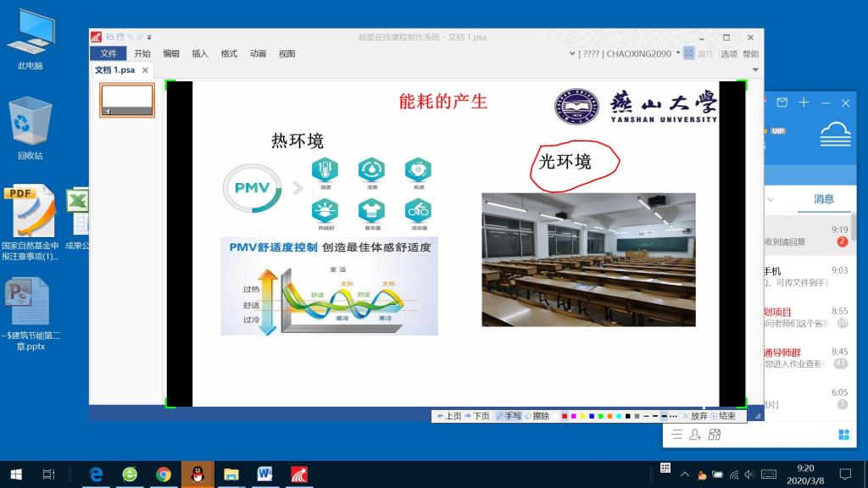Click the add friend icon in QQ
This screenshot has width=868, height=488.
click(695, 435)
